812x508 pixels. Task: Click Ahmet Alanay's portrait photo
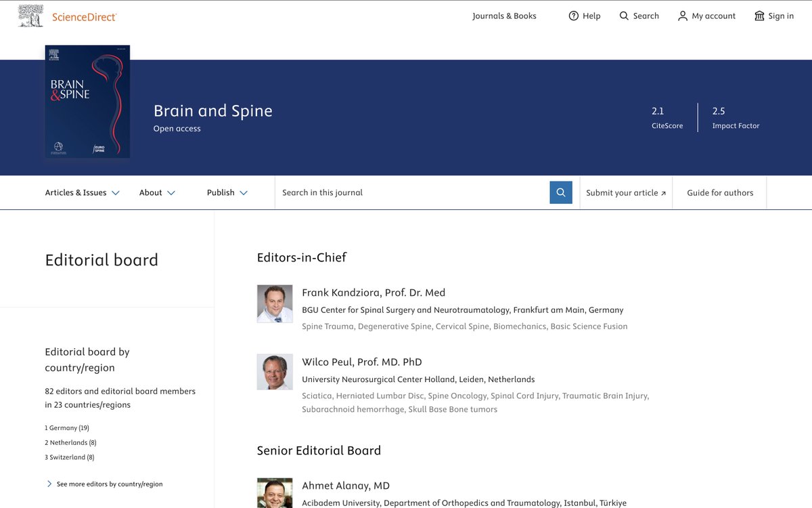(275, 492)
